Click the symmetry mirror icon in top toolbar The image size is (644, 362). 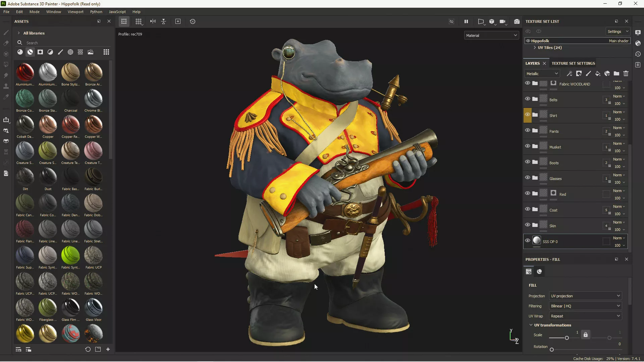tap(153, 21)
